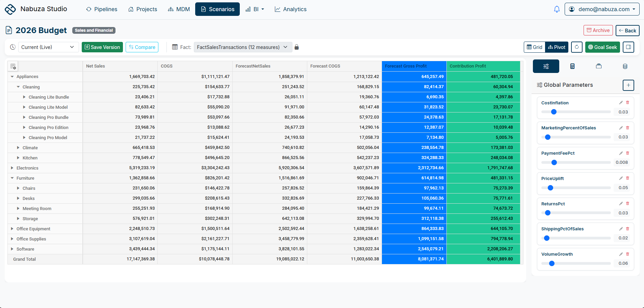The width and height of the screenshot is (644, 308).
Task: Click the Save Version button
Action: click(102, 47)
